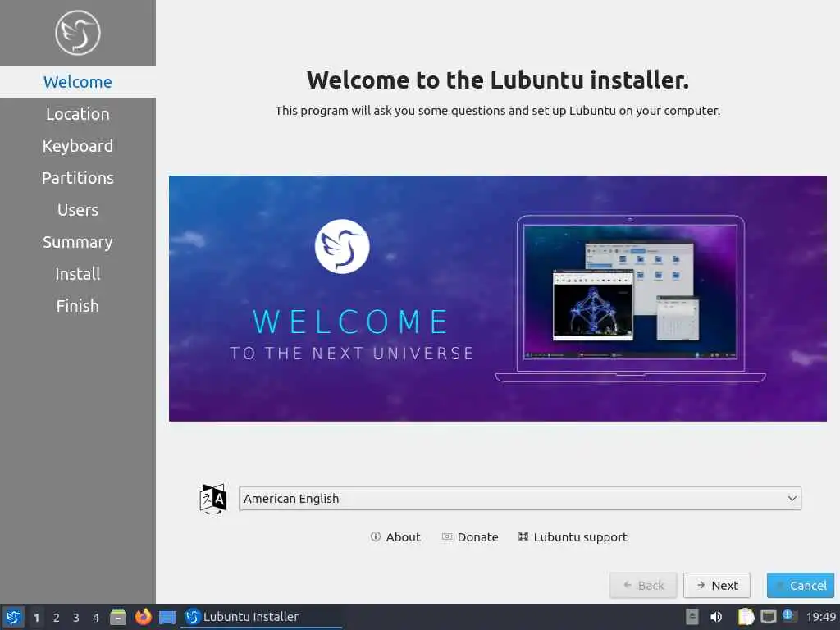Click the network notification tray icon

tap(790, 616)
